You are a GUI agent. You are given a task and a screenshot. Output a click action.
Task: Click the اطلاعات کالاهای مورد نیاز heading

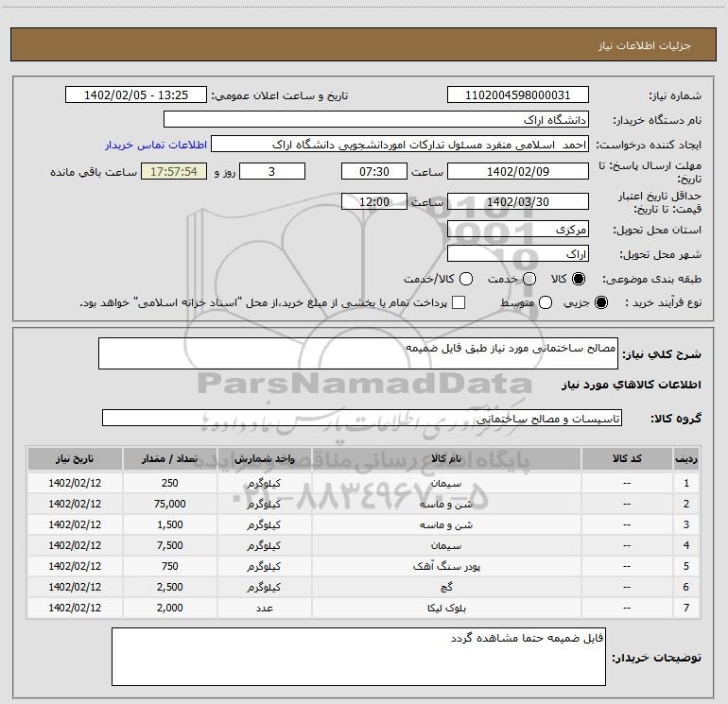632,385
